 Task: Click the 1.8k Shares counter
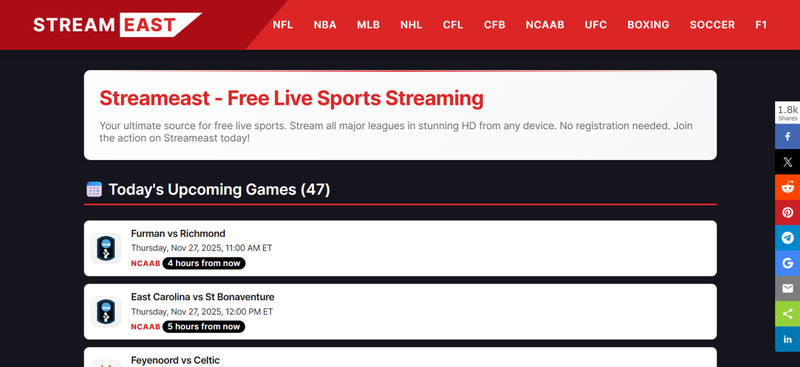(x=787, y=113)
